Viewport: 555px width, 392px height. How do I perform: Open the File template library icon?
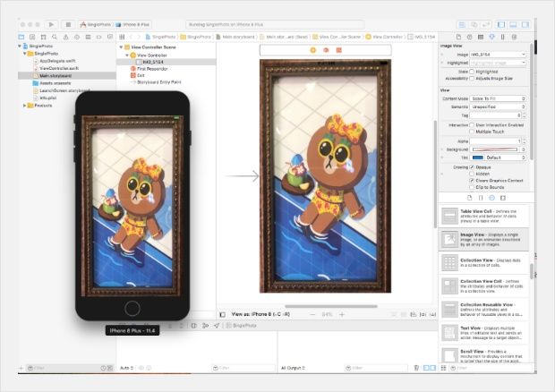470,198
